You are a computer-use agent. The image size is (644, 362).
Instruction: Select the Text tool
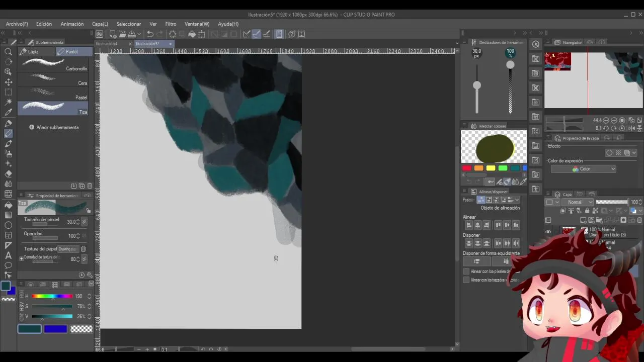point(9,255)
